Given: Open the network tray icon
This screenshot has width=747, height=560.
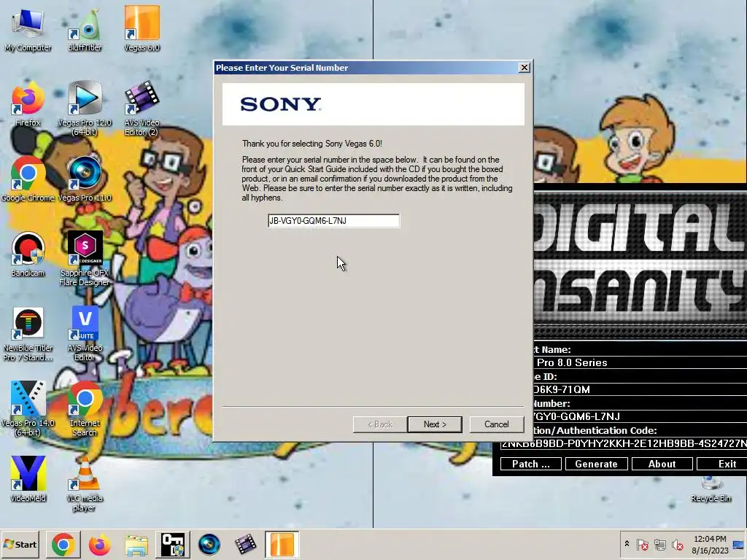Looking at the screenshot, I should [659, 544].
